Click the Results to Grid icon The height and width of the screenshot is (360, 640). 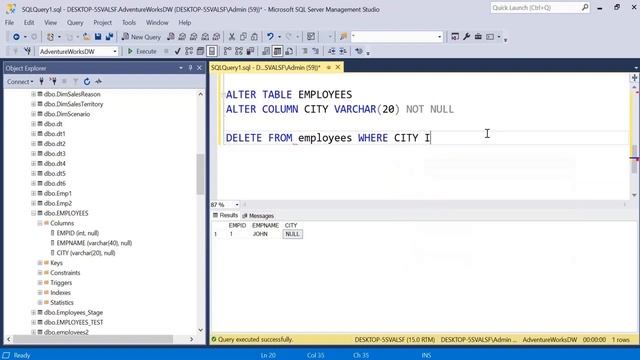[x=277, y=51]
